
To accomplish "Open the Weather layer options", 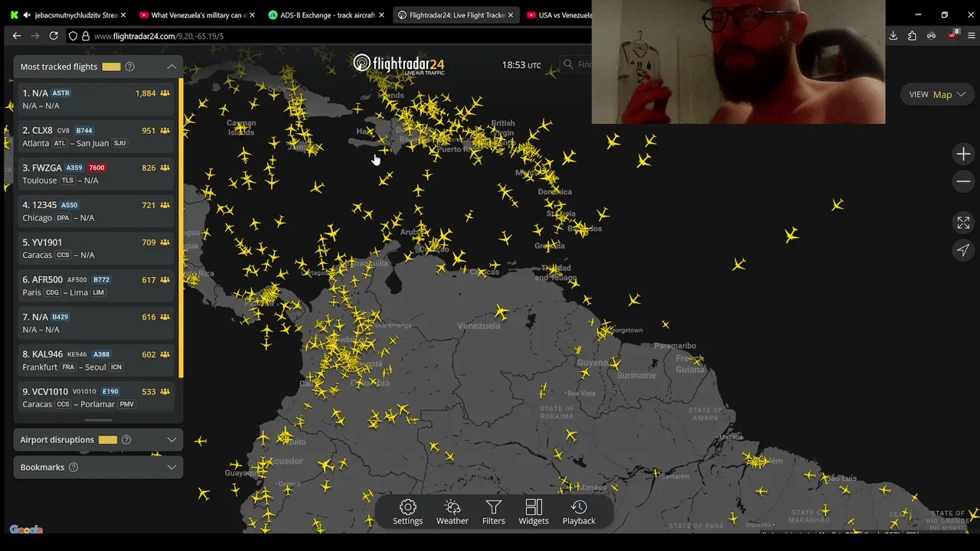I will click(x=452, y=512).
